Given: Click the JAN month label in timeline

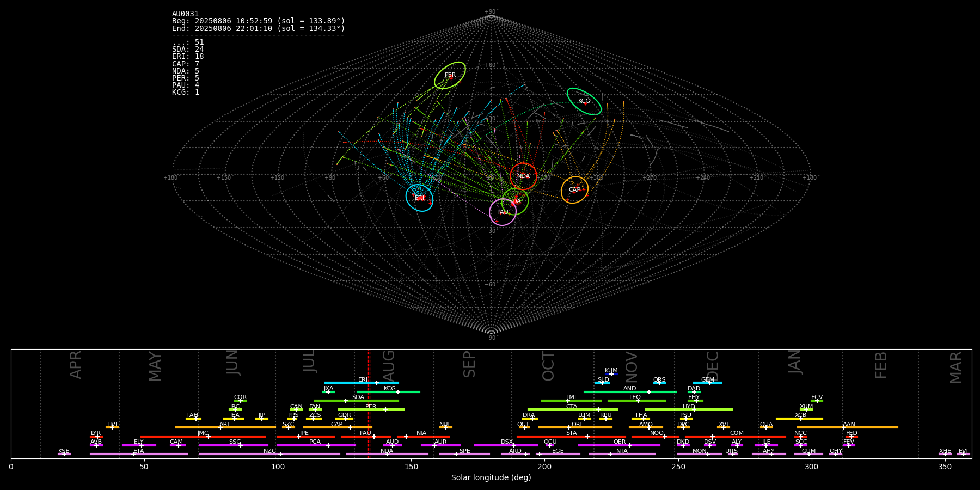Looking at the screenshot, I should point(795,362).
